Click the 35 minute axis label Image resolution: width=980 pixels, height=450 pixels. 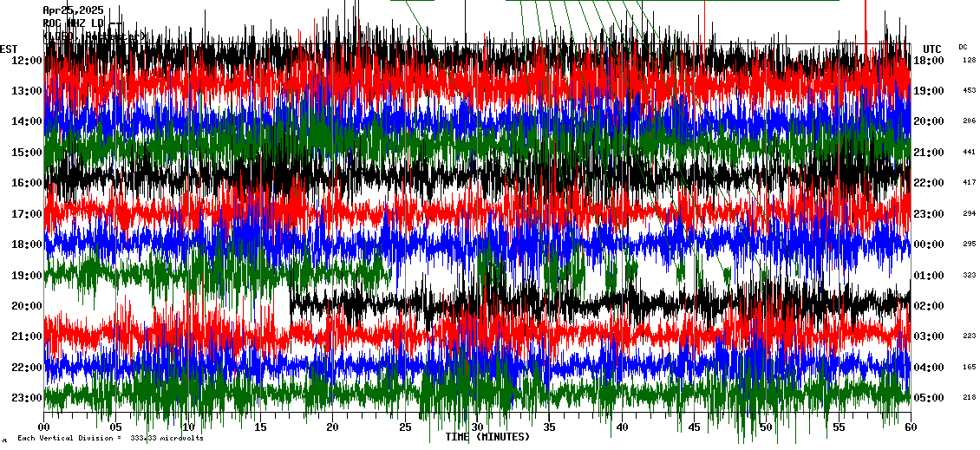[x=549, y=427]
